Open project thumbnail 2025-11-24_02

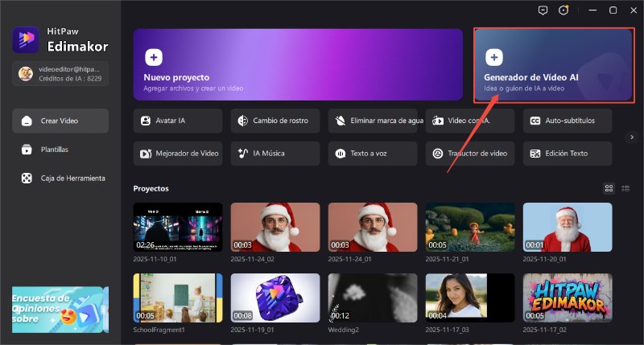click(x=275, y=228)
